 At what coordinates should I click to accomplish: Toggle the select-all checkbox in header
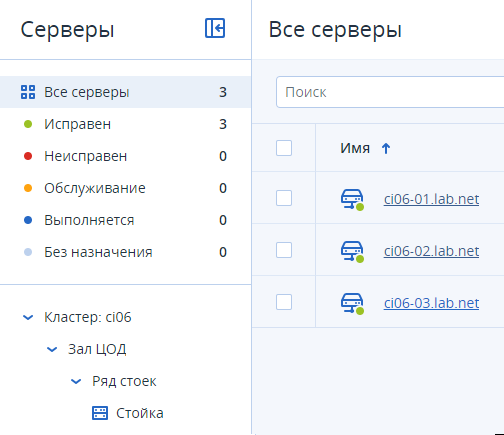[284, 148]
